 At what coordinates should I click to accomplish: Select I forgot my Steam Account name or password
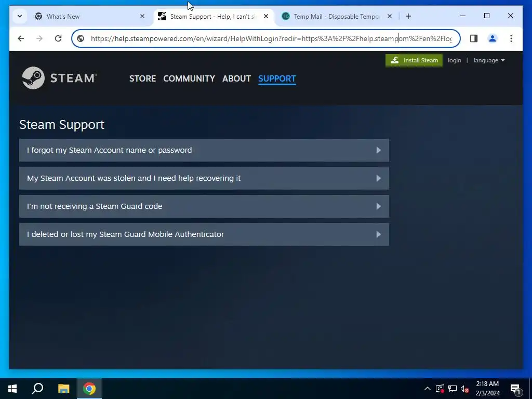point(204,150)
